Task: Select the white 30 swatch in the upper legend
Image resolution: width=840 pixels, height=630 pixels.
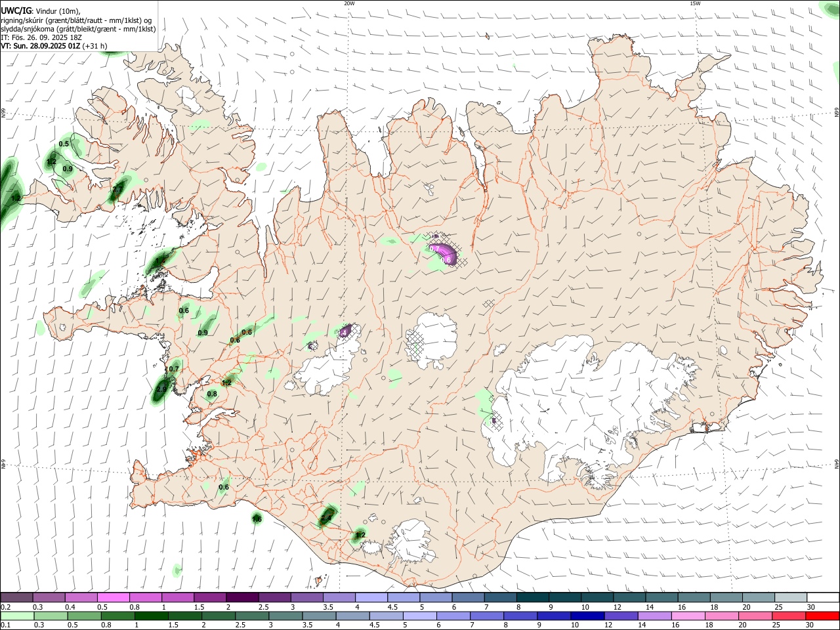Action: pyautogui.click(x=824, y=597)
